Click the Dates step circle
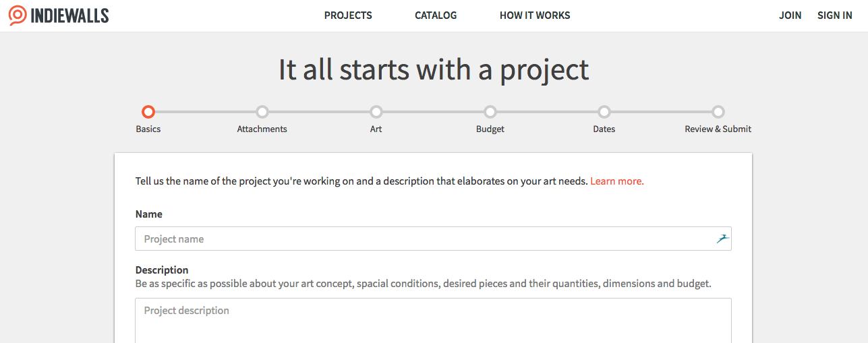Image resolution: width=868 pixels, height=343 pixels. 604,112
